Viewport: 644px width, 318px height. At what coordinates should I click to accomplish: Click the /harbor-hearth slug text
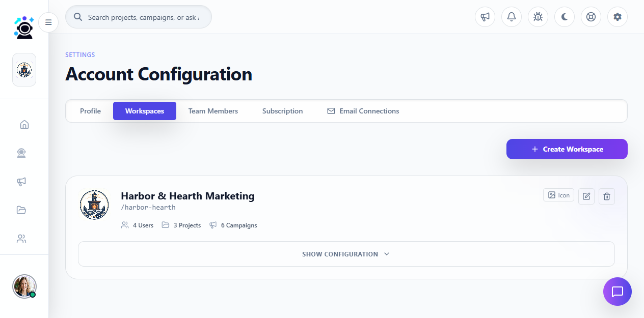(x=148, y=208)
